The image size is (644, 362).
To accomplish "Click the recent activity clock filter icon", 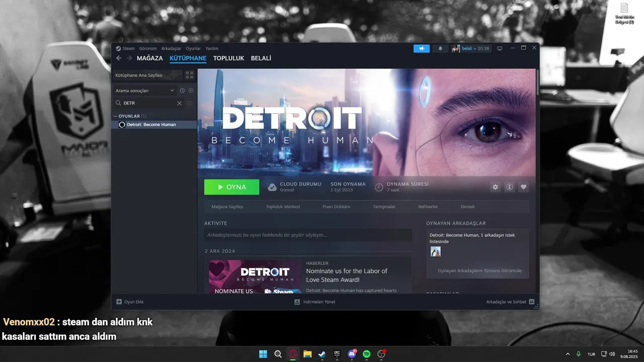I will tap(182, 90).
